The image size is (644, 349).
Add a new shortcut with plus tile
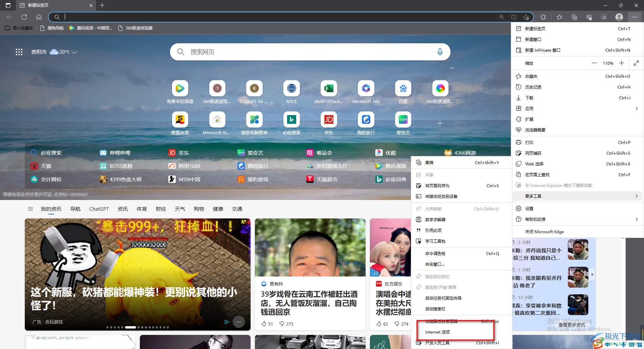[440, 123]
